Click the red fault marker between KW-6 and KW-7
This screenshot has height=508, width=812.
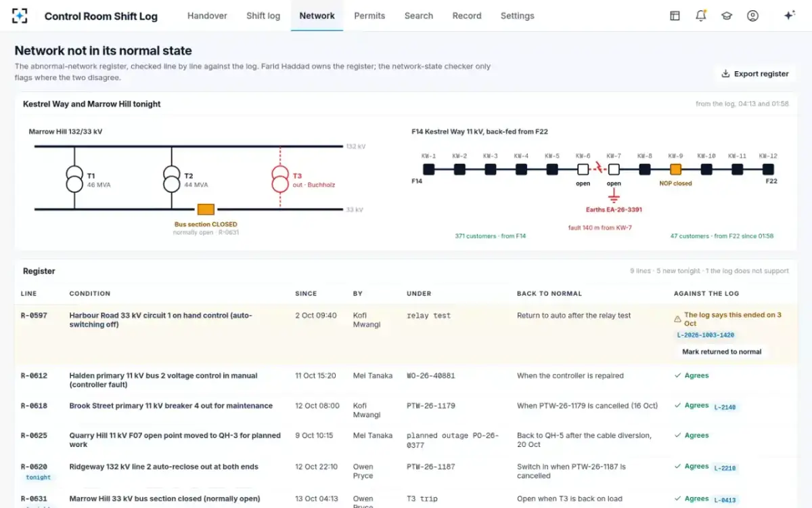coord(598,169)
